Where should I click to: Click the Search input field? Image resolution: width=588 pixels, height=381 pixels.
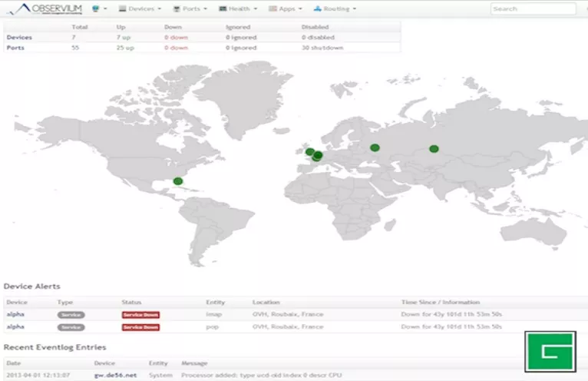coord(533,9)
